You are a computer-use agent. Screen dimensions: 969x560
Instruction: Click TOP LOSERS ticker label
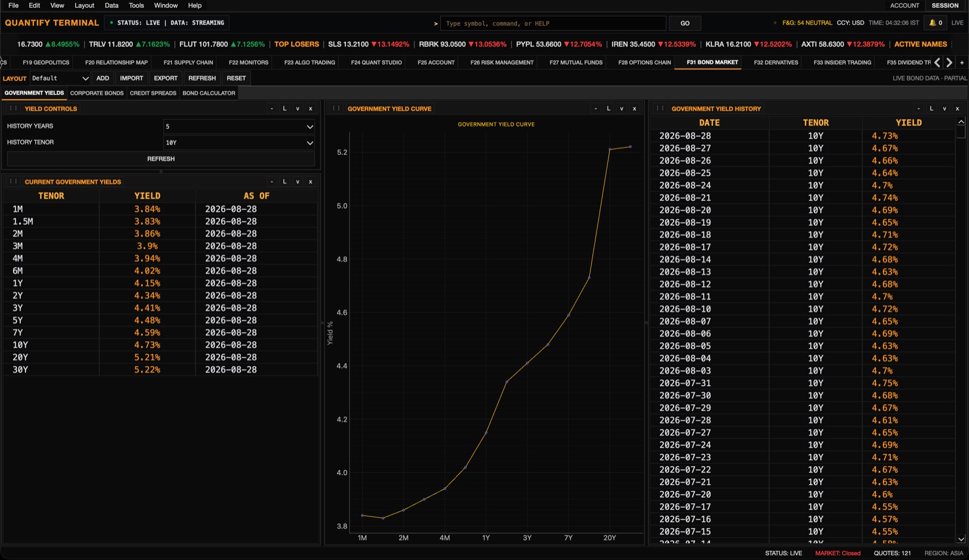[x=297, y=44]
